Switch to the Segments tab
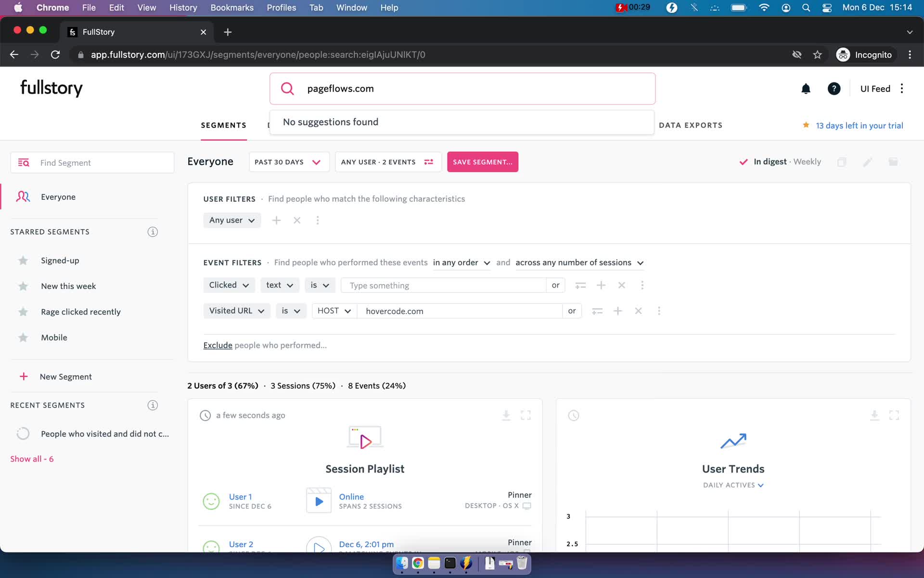 coord(224,125)
